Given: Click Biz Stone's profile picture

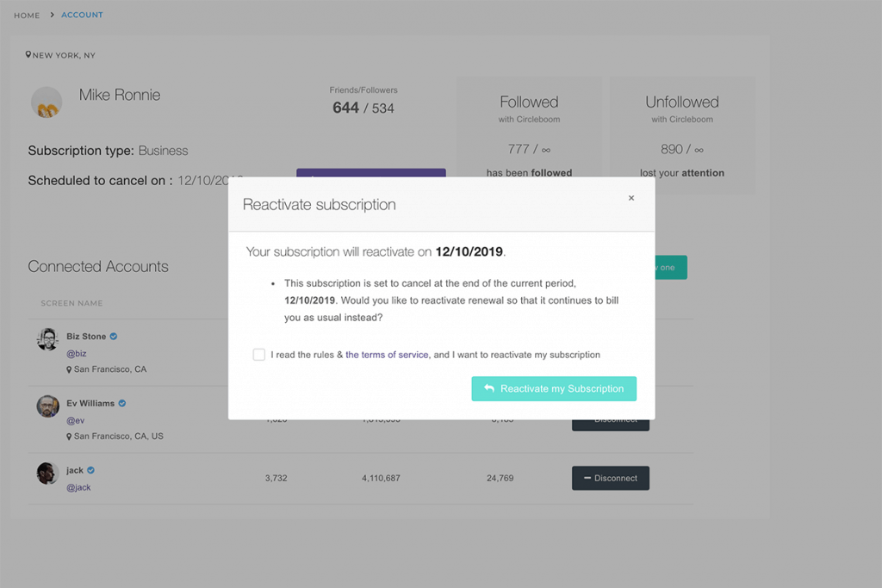Looking at the screenshot, I should 48,339.
